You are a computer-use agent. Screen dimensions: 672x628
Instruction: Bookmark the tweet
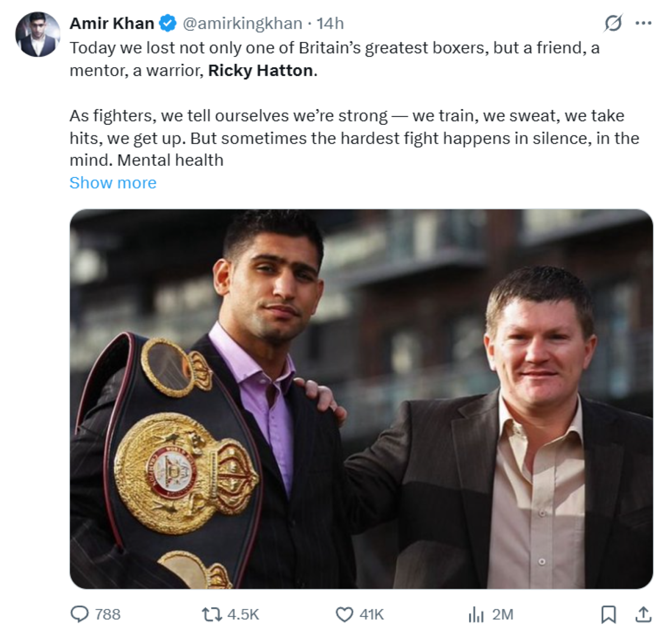point(608,615)
